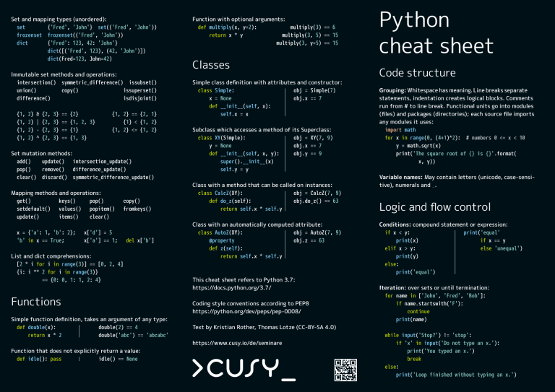Click the "super().__init__(x)" line
Viewport: 555px width, 392px height.
coord(246,162)
